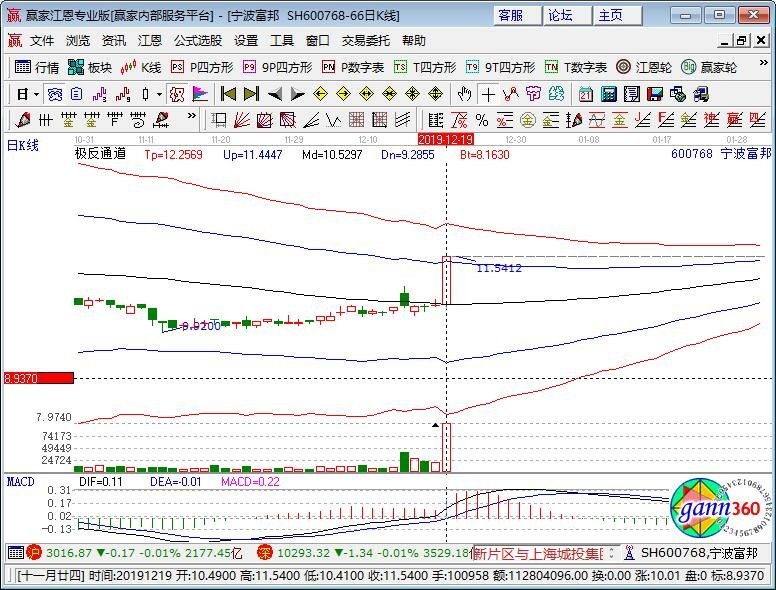Toggle the red 9-step line chart mode
The width and height of the screenshot is (776, 590).
(122, 94)
